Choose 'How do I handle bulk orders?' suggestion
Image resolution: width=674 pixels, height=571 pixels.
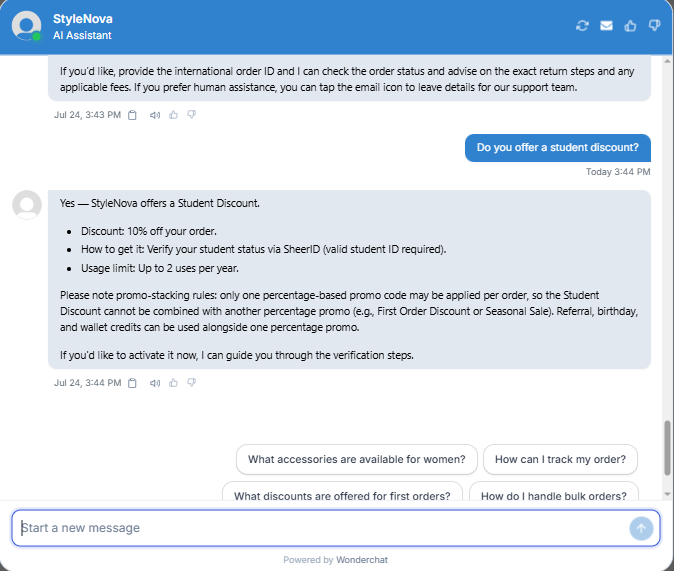[554, 491]
